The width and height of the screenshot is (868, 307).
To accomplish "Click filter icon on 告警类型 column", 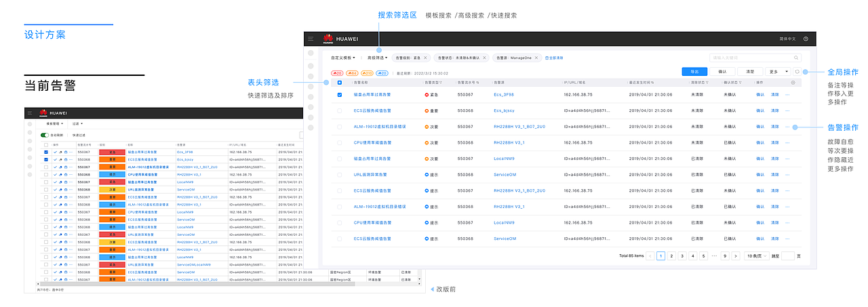I will [441, 83].
